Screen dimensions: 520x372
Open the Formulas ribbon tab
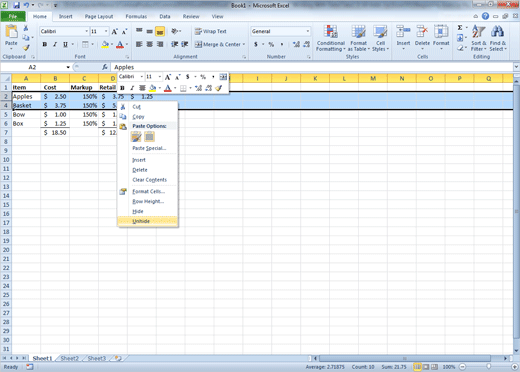136,16
